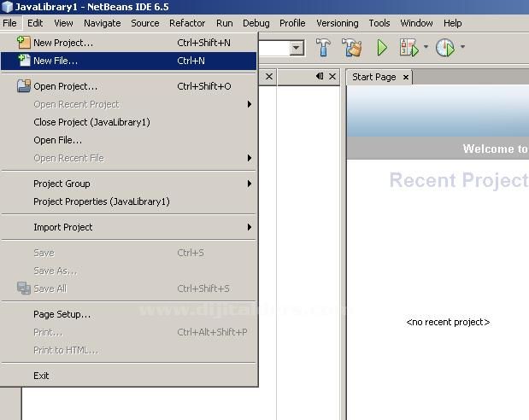Open the View menu
This screenshot has height=420, width=529.
click(x=63, y=23)
